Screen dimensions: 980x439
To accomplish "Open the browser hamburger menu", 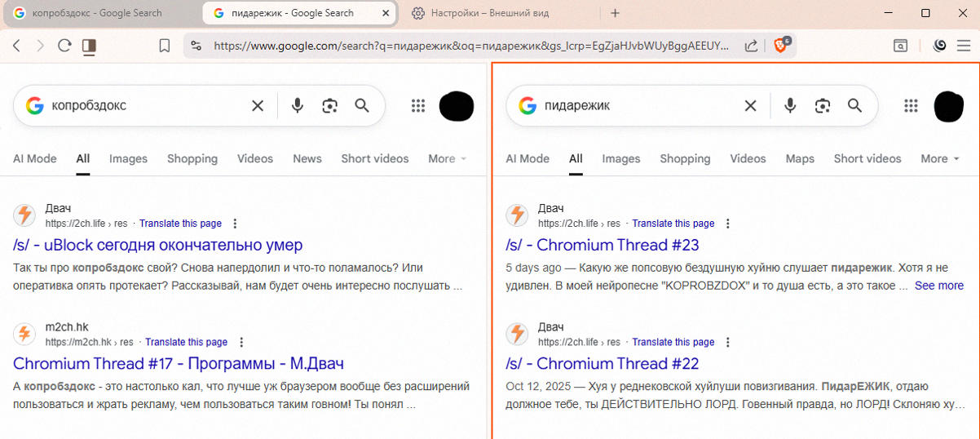I will [x=964, y=47].
